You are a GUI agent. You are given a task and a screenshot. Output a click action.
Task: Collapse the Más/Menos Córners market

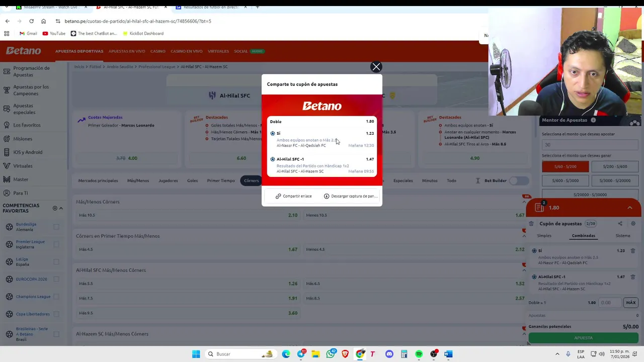pyautogui.click(x=524, y=202)
